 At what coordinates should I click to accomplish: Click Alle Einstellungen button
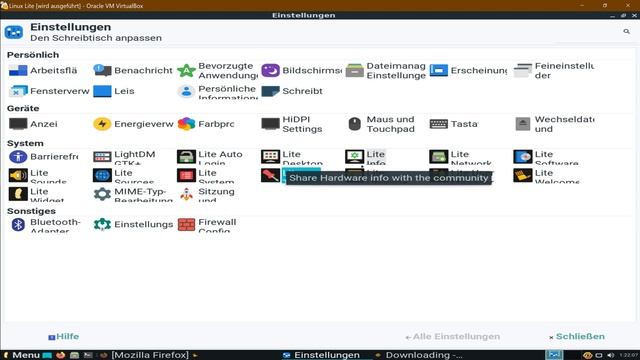[x=452, y=337]
